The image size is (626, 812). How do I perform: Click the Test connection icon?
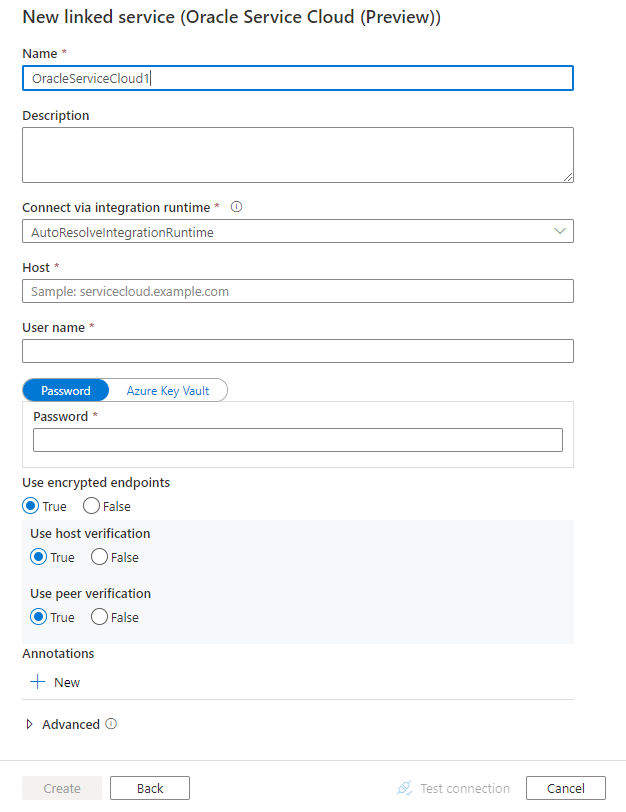click(x=404, y=788)
